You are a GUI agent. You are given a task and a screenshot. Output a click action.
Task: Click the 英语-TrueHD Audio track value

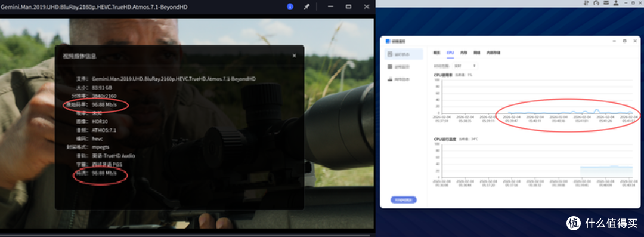[x=113, y=156]
